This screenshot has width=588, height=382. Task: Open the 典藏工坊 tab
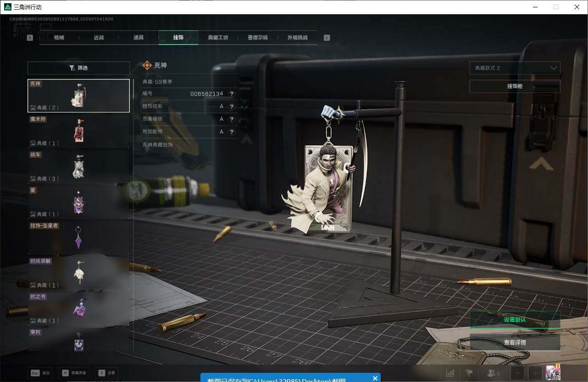pyautogui.click(x=218, y=38)
